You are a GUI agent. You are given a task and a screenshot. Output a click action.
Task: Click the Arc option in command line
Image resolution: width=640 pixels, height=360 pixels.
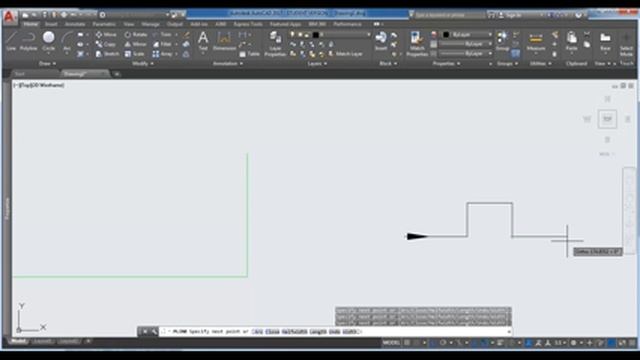point(257,332)
